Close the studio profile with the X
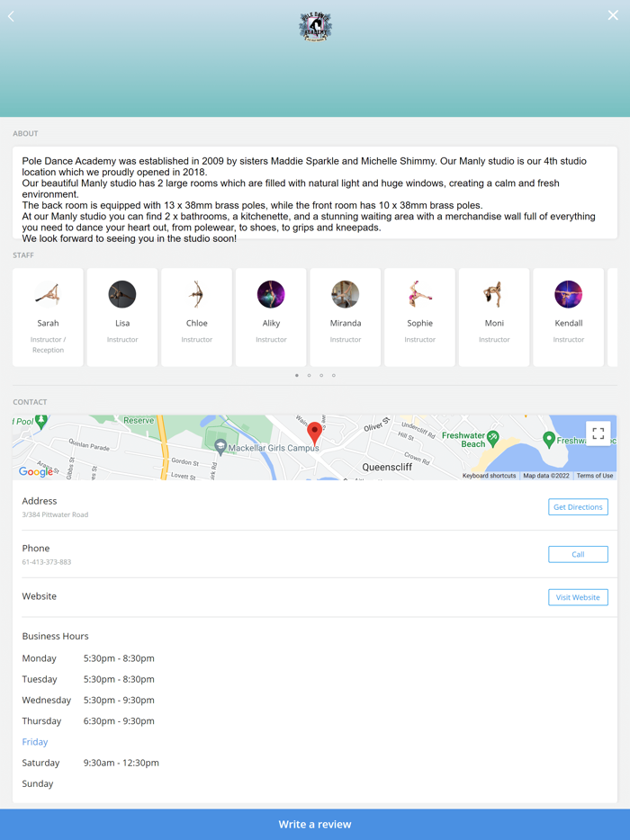 [613, 15]
